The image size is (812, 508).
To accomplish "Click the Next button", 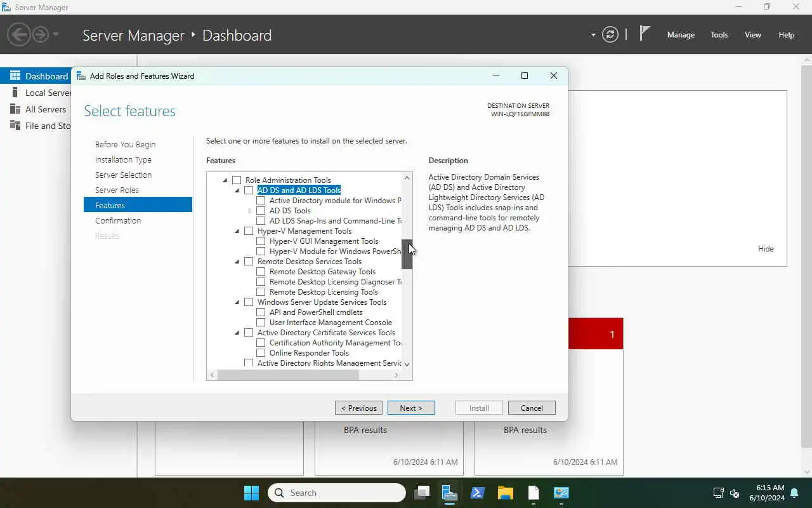I will tap(411, 408).
